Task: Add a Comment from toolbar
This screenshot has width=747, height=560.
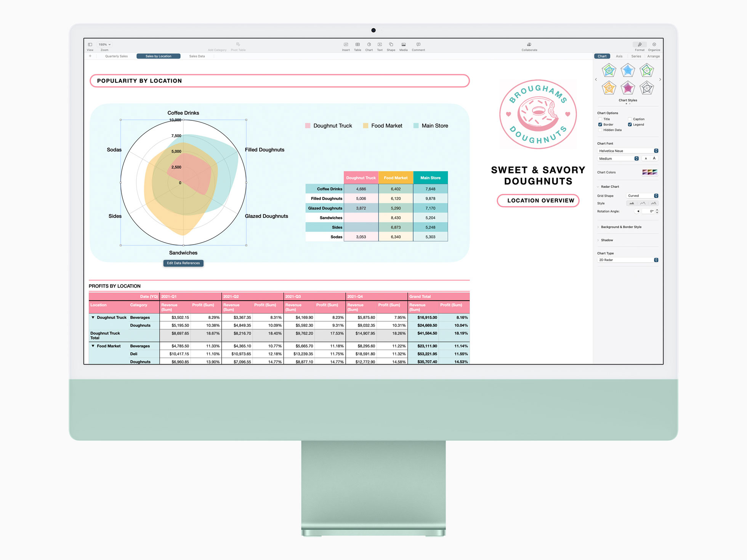Action: (418, 45)
